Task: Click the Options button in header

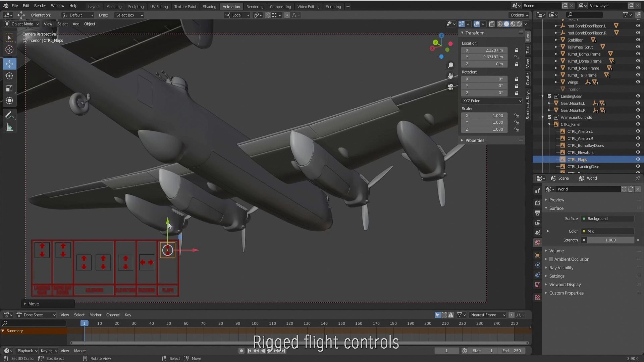Action: 519,15
